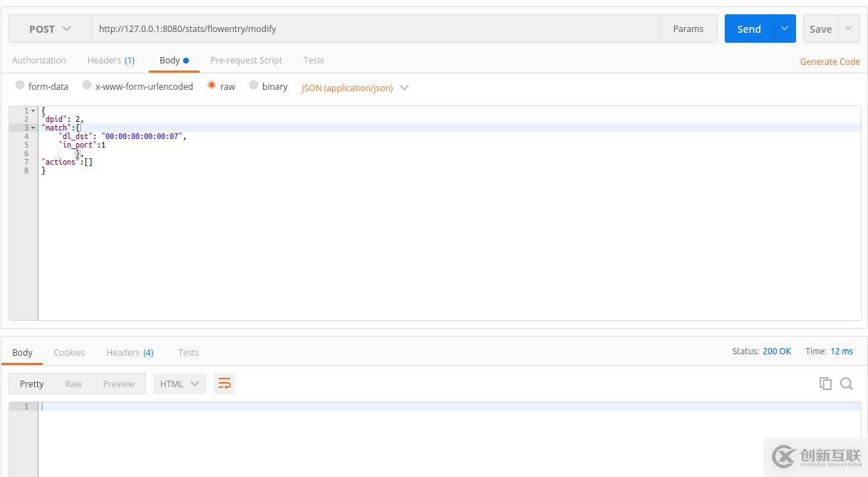Open the response Cookies tab
Viewport: 868px width, 477px height.
(69, 352)
